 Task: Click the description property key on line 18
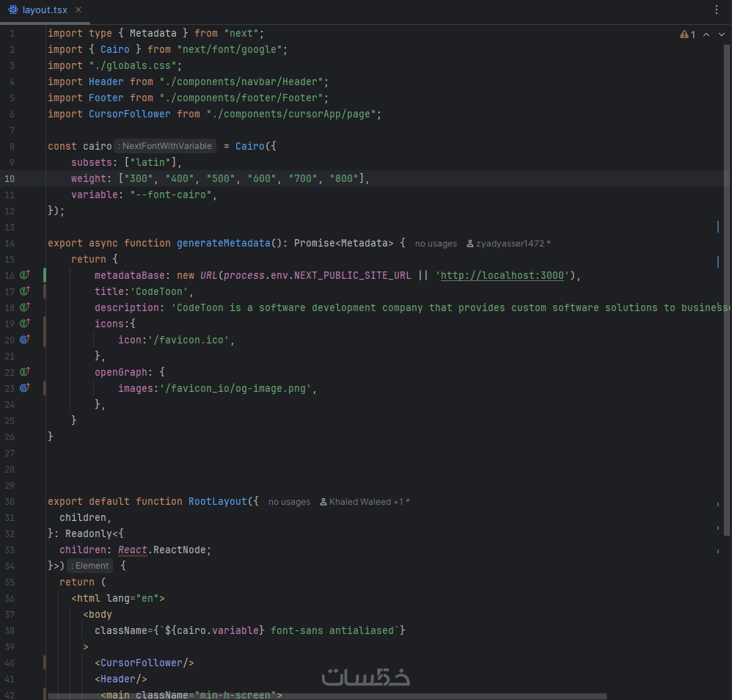(126, 307)
